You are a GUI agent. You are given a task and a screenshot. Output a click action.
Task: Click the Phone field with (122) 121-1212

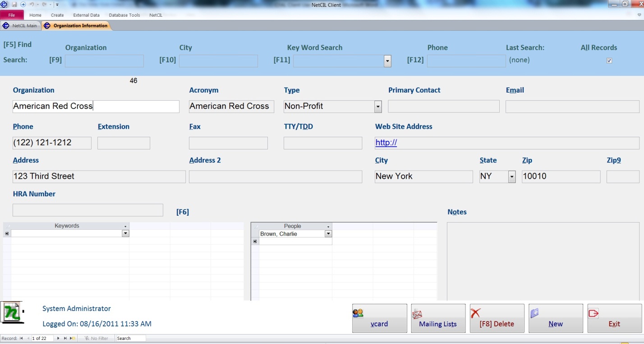pyautogui.click(x=52, y=143)
